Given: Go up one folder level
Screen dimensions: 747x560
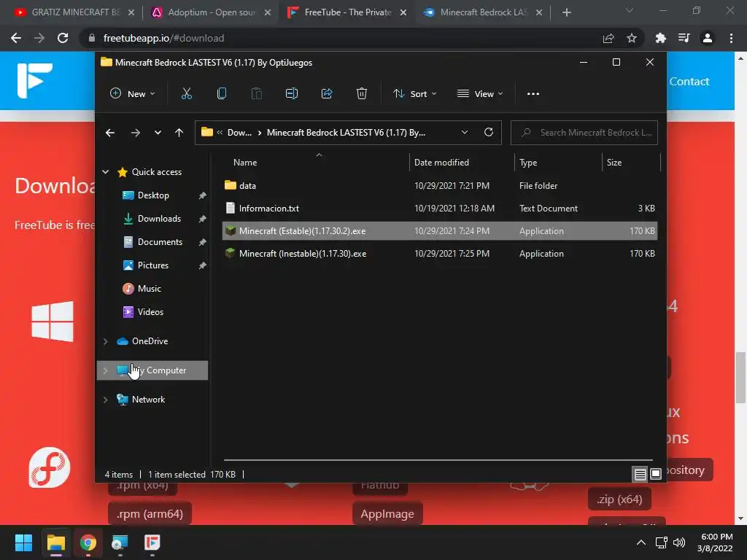Looking at the screenshot, I should point(179,133).
